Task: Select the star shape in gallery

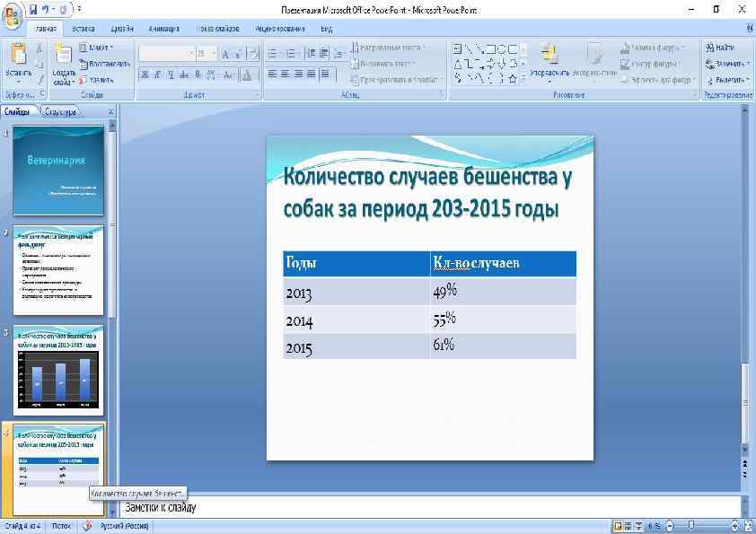Action: pos(513,79)
